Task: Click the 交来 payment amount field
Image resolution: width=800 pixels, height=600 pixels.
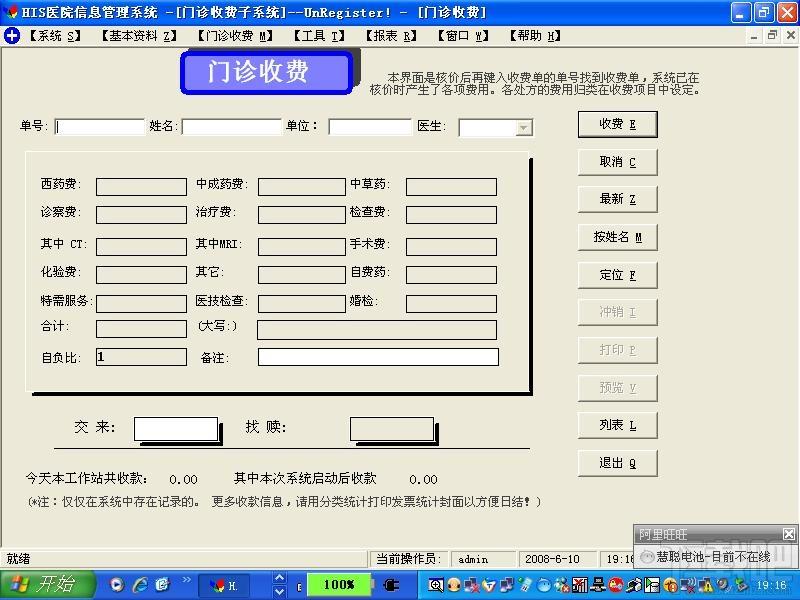Action: [175, 428]
